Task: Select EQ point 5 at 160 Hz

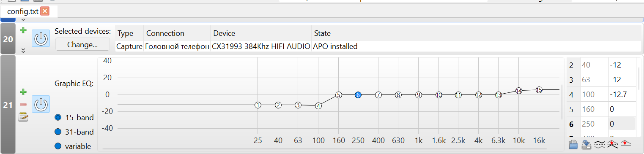Action: [x=338, y=95]
